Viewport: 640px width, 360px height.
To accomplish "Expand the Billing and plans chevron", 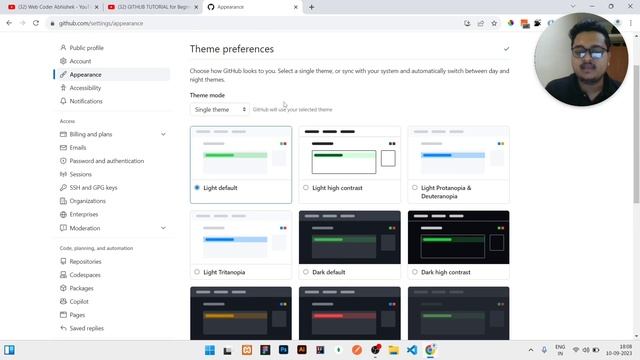I will coord(163,134).
